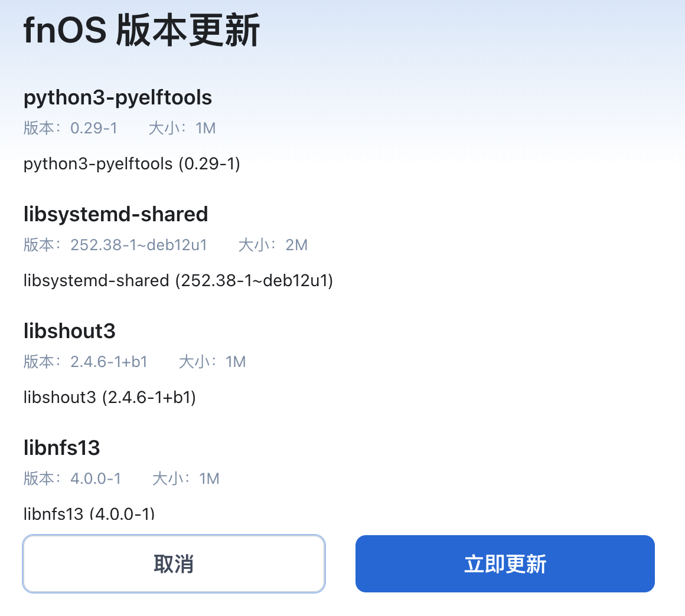Image resolution: width=685 pixels, height=616 pixels.
Task: Click the 版本: 2.4.6-1+b1 version text
Action: tap(86, 362)
